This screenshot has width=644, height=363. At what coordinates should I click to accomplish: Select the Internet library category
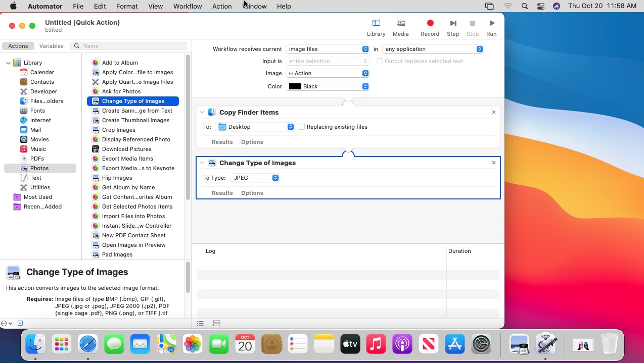(x=40, y=120)
